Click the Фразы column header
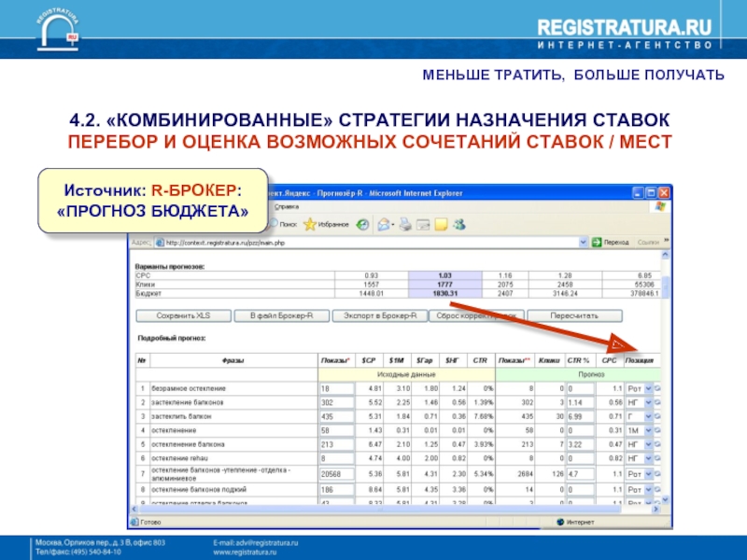The height and width of the screenshot is (560, 747). click(233, 360)
